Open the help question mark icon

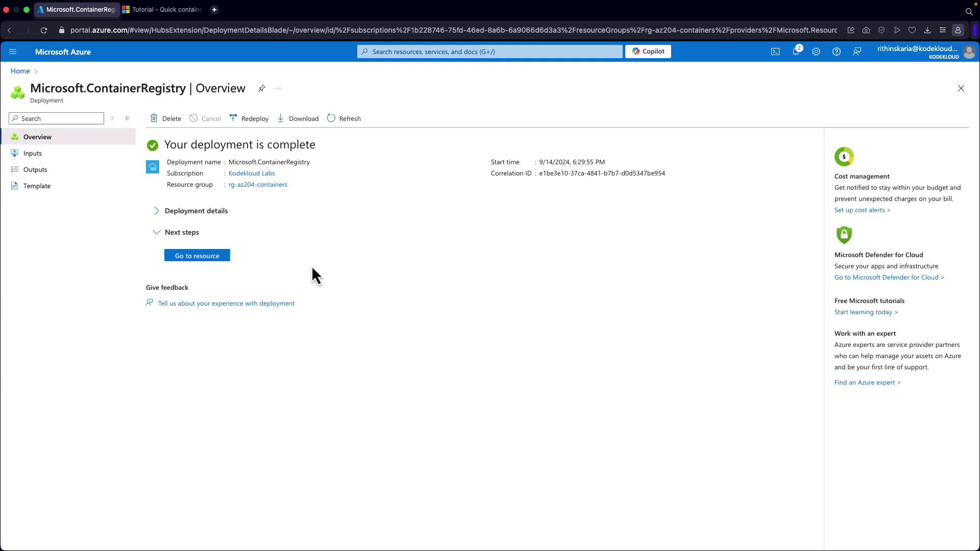(836, 52)
